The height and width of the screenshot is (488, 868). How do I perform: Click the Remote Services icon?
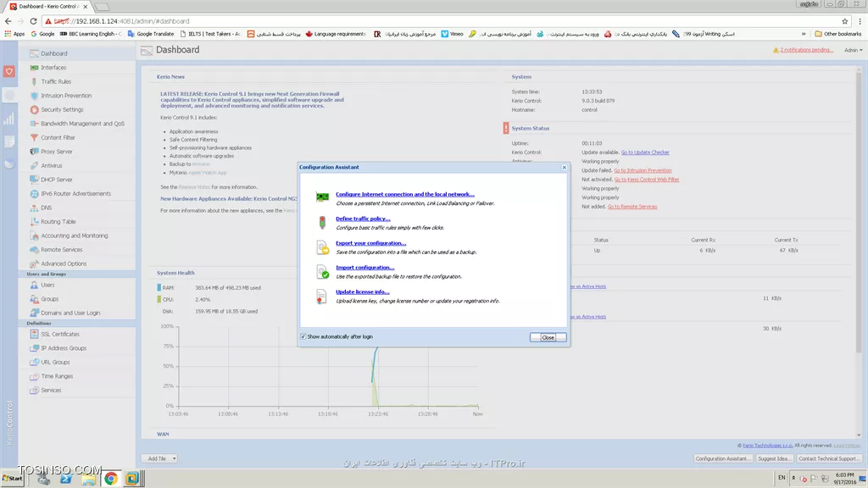coord(34,250)
